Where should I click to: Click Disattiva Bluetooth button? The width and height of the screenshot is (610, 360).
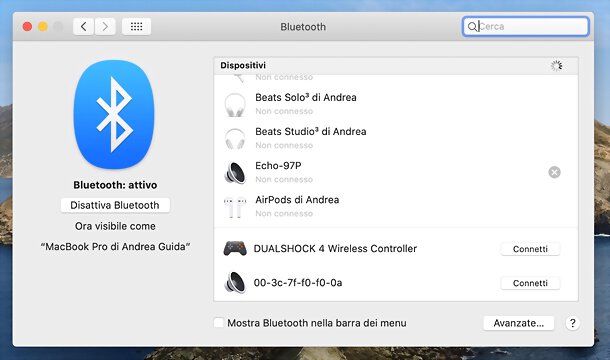(115, 205)
